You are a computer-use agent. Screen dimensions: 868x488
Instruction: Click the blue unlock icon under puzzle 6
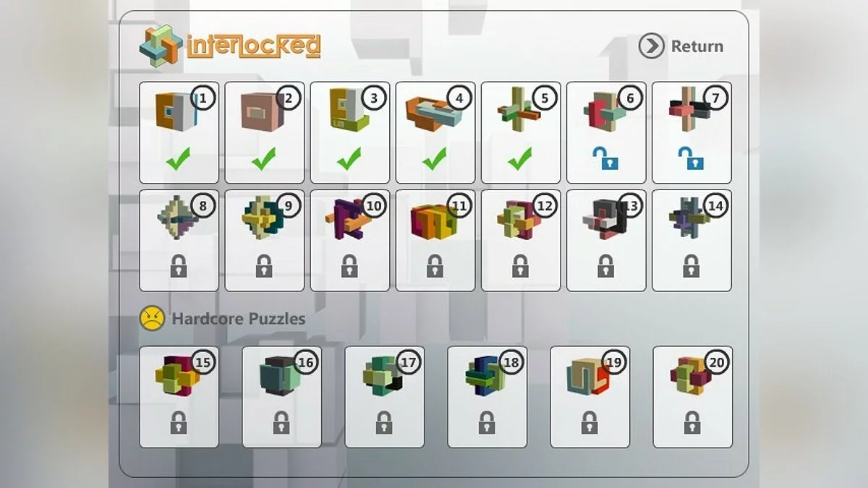pyautogui.click(x=606, y=158)
